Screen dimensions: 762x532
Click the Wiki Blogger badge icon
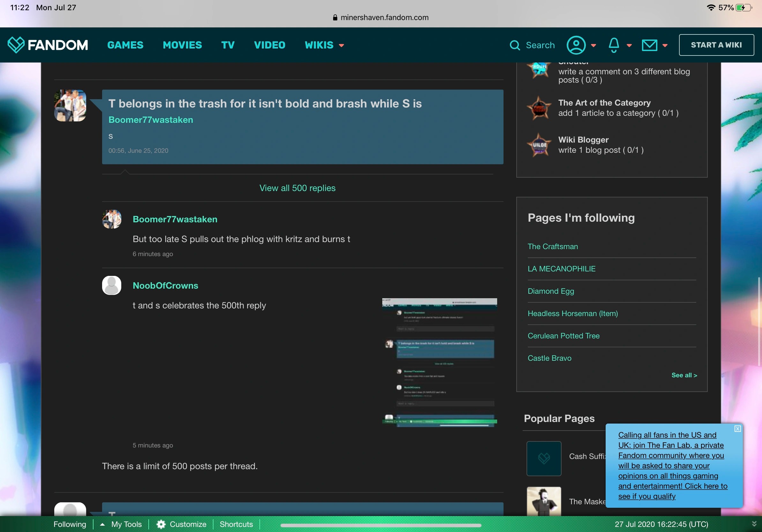click(x=539, y=145)
